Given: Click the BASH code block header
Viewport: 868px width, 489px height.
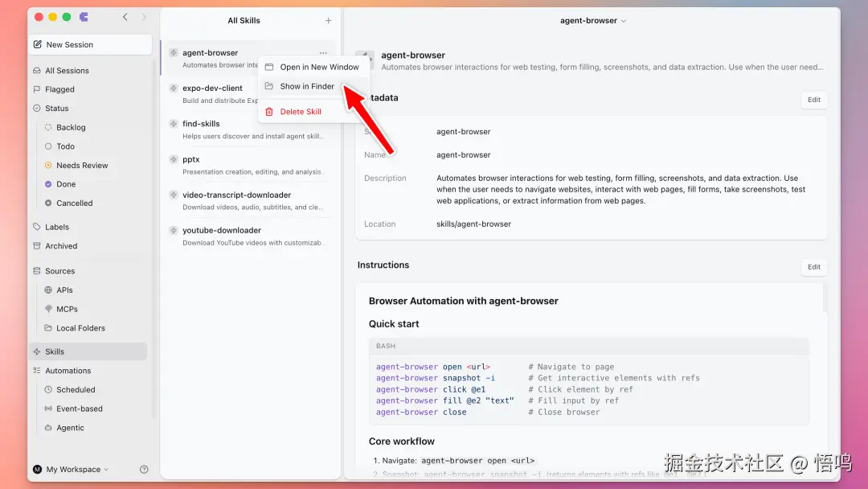Looking at the screenshot, I should click(x=589, y=346).
